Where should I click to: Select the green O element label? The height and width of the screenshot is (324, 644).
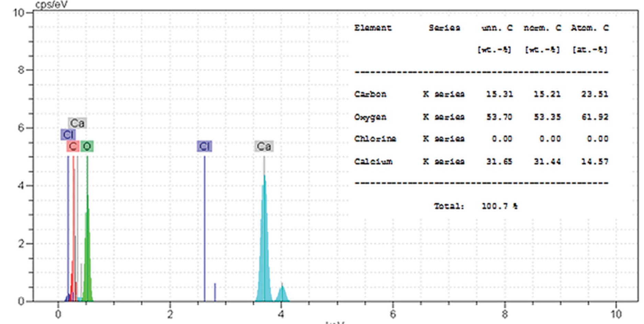click(87, 147)
